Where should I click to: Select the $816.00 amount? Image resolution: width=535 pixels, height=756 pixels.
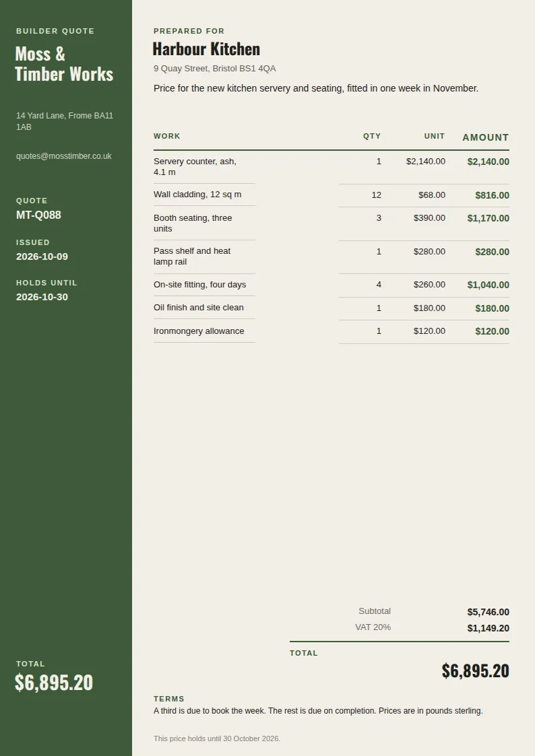(492, 195)
